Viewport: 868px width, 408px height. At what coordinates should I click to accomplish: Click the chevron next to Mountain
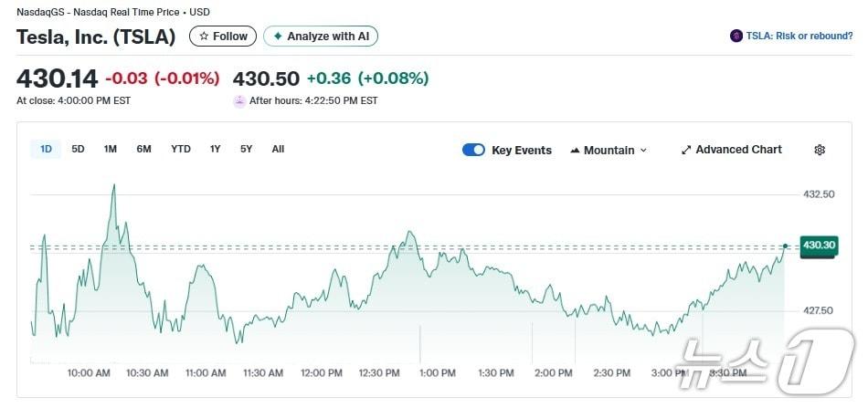point(643,151)
